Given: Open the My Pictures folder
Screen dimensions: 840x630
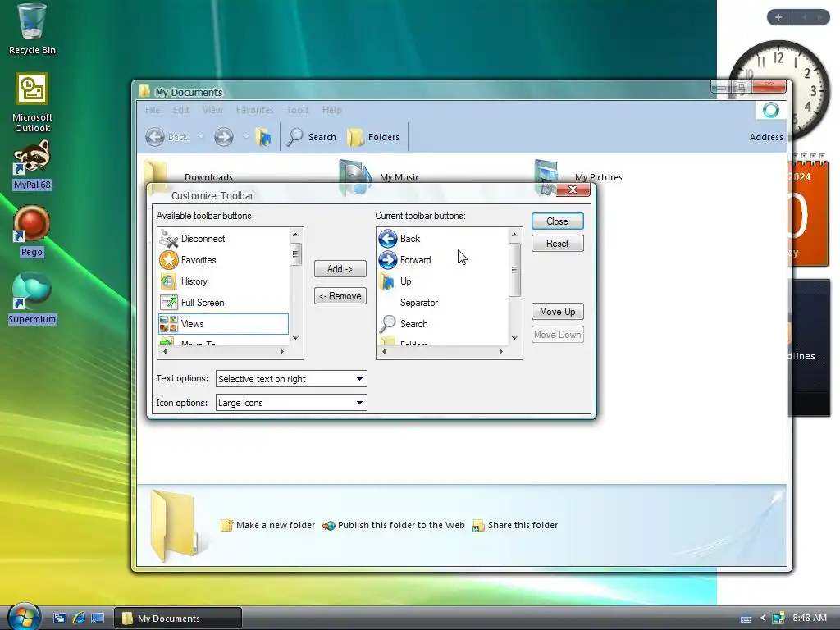Looking at the screenshot, I should click(x=578, y=177).
